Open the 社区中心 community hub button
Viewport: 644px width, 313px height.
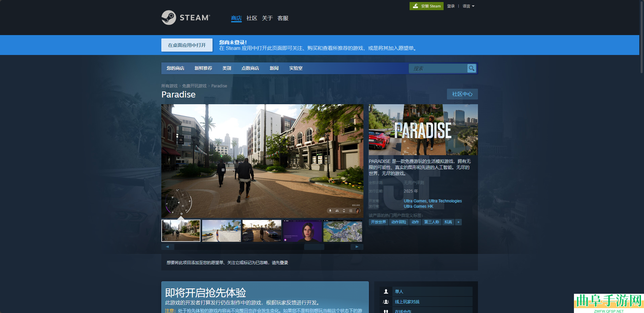pyautogui.click(x=462, y=94)
